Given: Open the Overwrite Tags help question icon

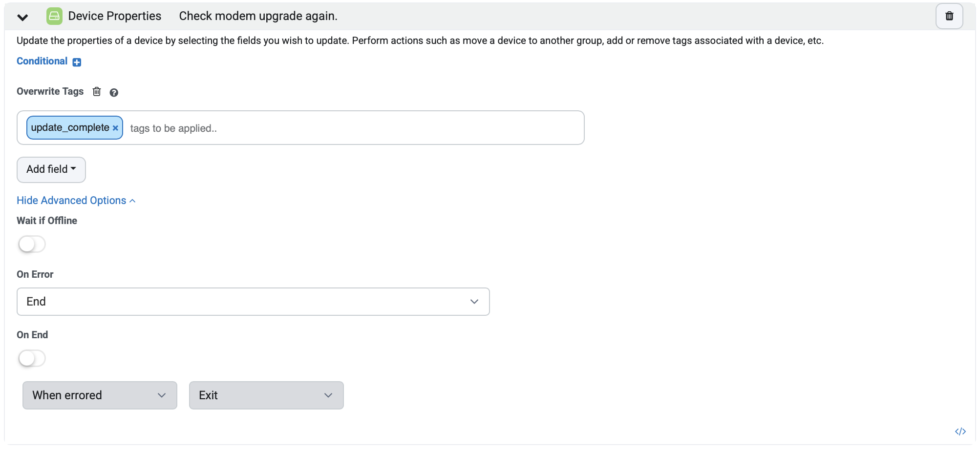Looking at the screenshot, I should [x=114, y=92].
